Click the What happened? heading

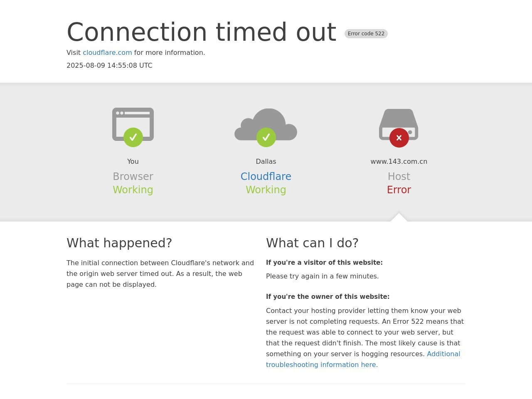tap(119, 243)
